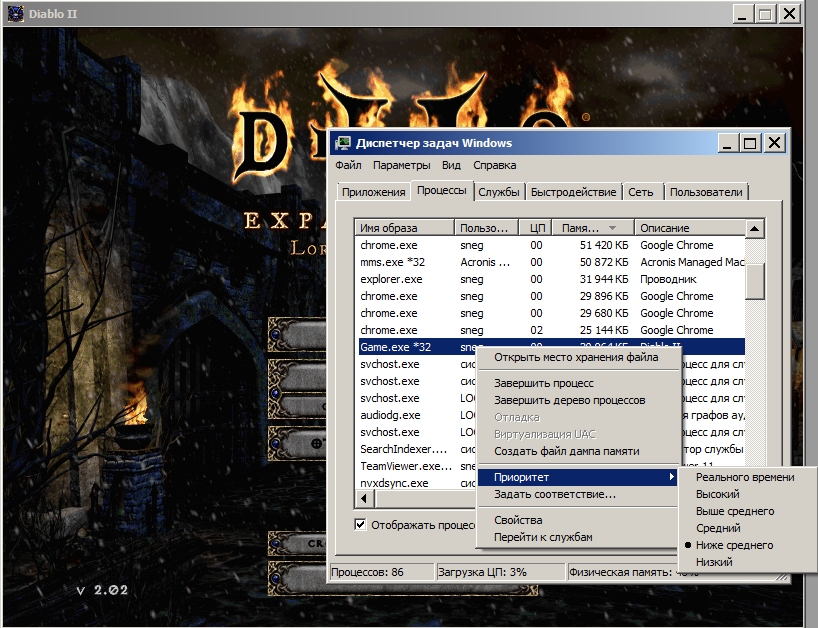Choose Создать файл дампа памяти
Viewport: 818px width, 628px height.
[x=578, y=451]
